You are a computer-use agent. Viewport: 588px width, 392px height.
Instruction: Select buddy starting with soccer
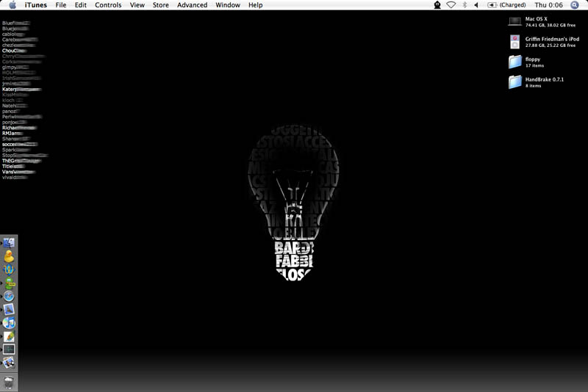pos(20,144)
